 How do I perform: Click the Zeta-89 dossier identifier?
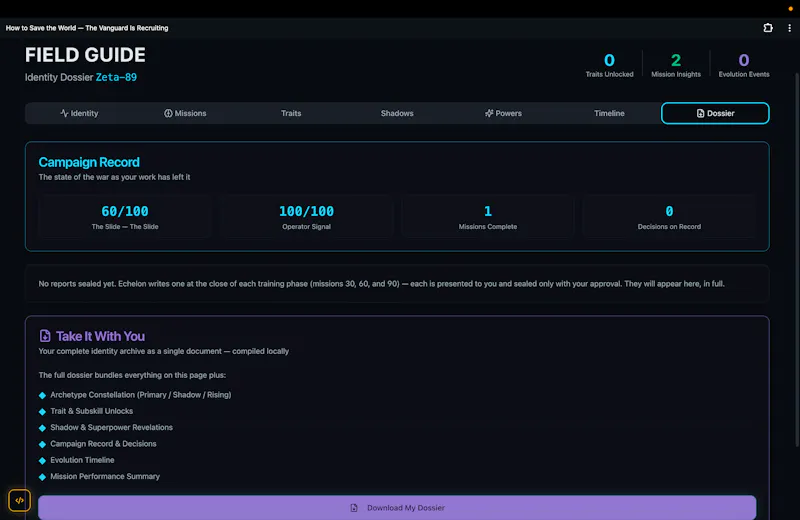click(116, 78)
